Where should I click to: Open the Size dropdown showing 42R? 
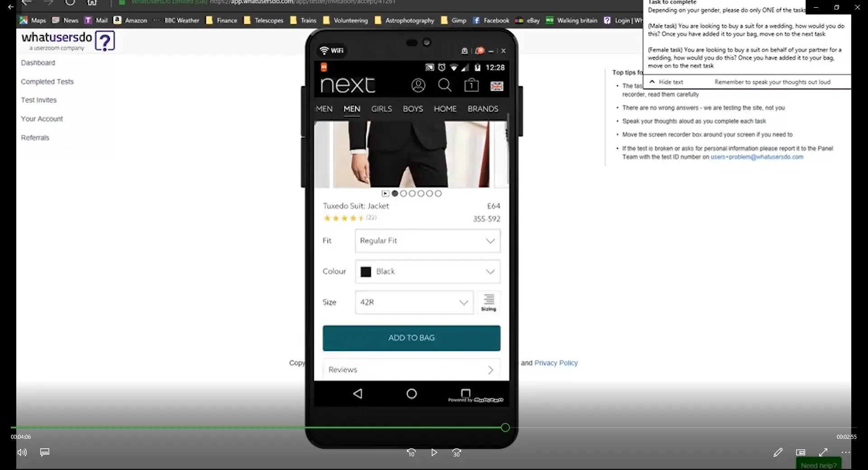[x=414, y=302]
